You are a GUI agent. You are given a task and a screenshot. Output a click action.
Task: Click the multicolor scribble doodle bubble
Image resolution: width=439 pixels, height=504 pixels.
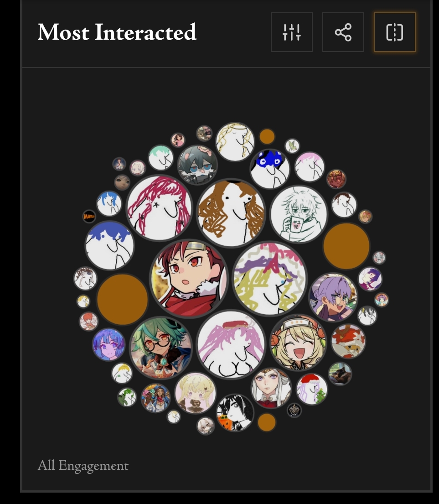(x=270, y=279)
